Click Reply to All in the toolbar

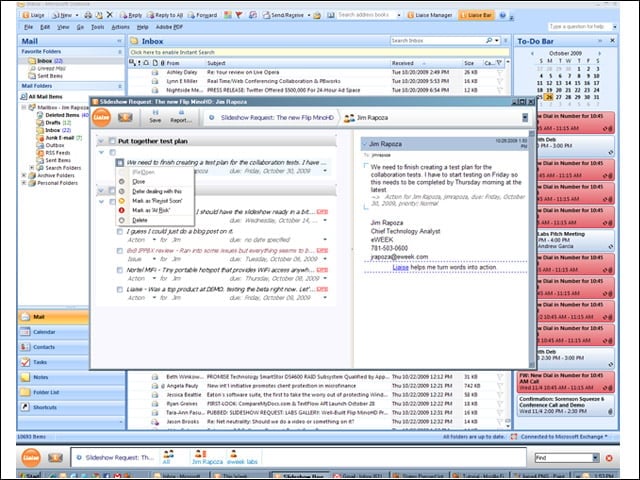165,15
